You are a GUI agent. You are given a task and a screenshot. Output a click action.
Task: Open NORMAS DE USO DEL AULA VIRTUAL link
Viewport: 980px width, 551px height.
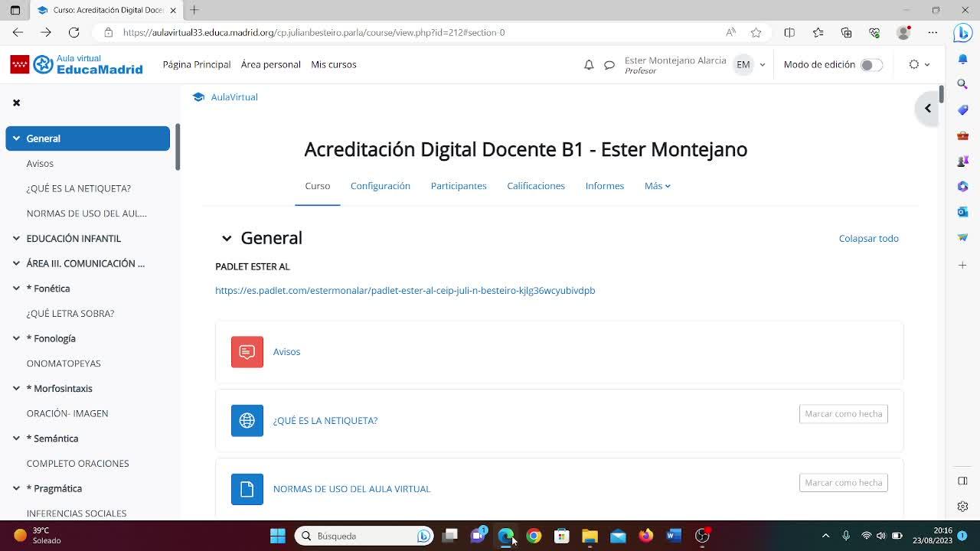click(x=351, y=489)
